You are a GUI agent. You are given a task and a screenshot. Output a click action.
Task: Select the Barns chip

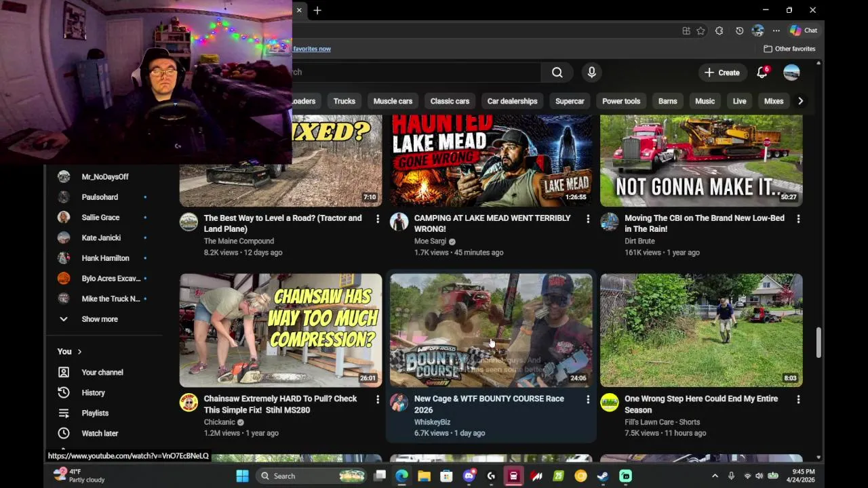coord(667,101)
